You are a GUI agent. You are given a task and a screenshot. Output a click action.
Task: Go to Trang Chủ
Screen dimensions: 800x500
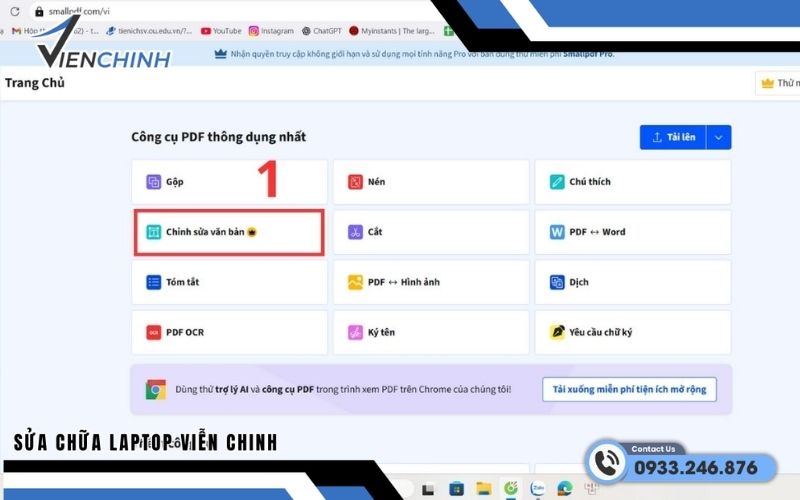[x=35, y=83]
